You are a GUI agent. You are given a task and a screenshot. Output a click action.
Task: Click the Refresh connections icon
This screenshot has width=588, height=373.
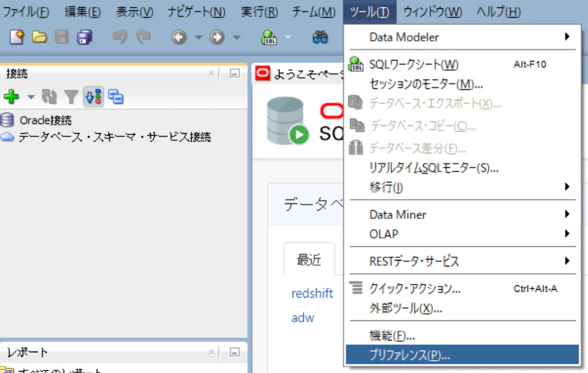point(49,97)
